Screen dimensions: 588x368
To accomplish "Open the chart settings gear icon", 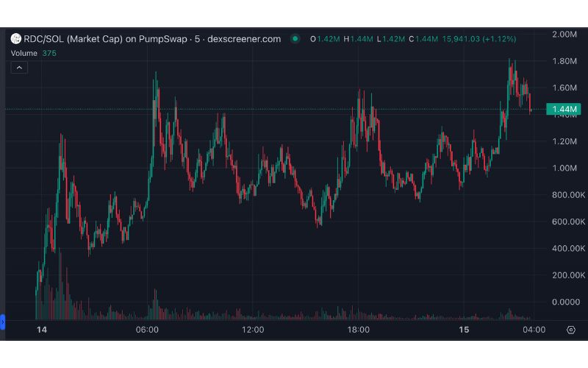I will pyautogui.click(x=571, y=330).
